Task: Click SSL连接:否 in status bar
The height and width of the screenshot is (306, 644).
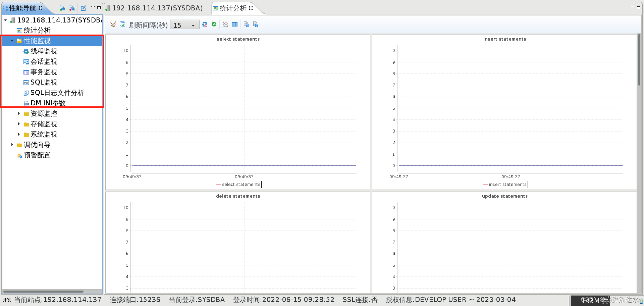Action: [360, 300]
